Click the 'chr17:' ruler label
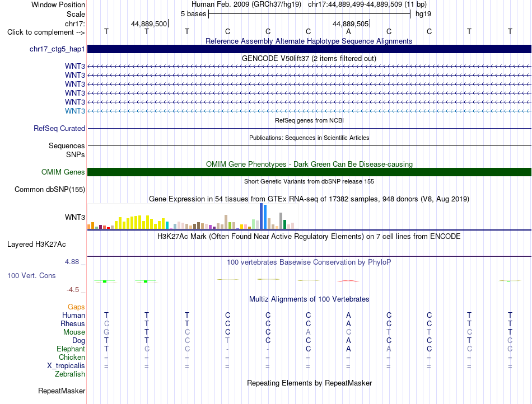The image size is (532, 404). click(75, 24)
